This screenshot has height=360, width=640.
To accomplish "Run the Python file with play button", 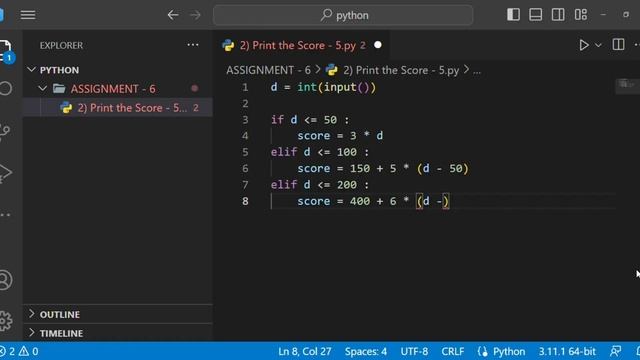I will tap(584, 45).
